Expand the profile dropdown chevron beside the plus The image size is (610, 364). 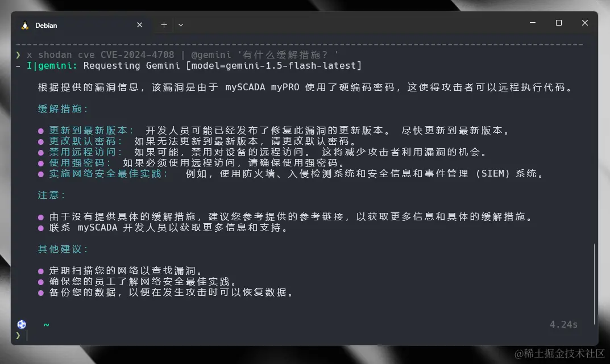pos(181,25)
